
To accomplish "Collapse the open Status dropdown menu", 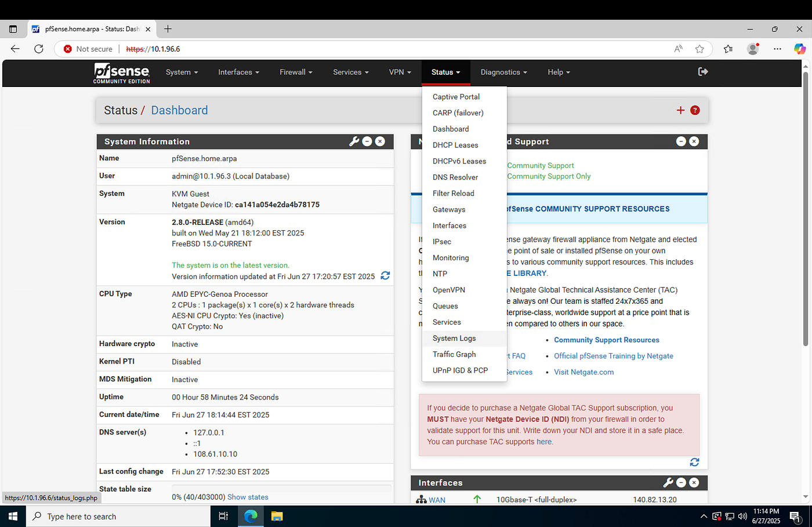I will [x=445, y=72].
